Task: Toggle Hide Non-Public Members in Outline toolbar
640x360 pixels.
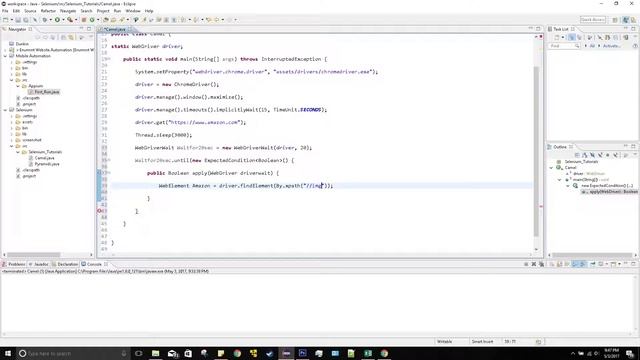Action: click(x=608, y=155)
